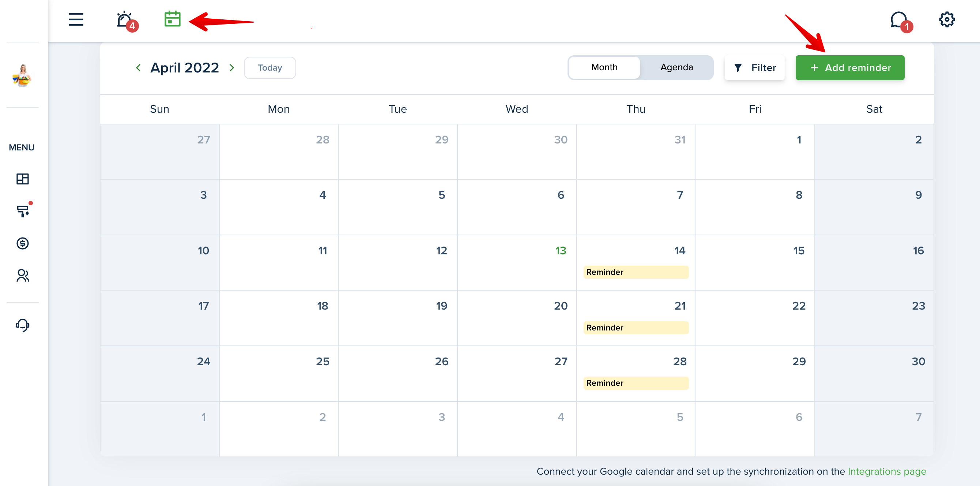Open the Reminder on April 28
980x486 pixels.
tap(636, 383)
